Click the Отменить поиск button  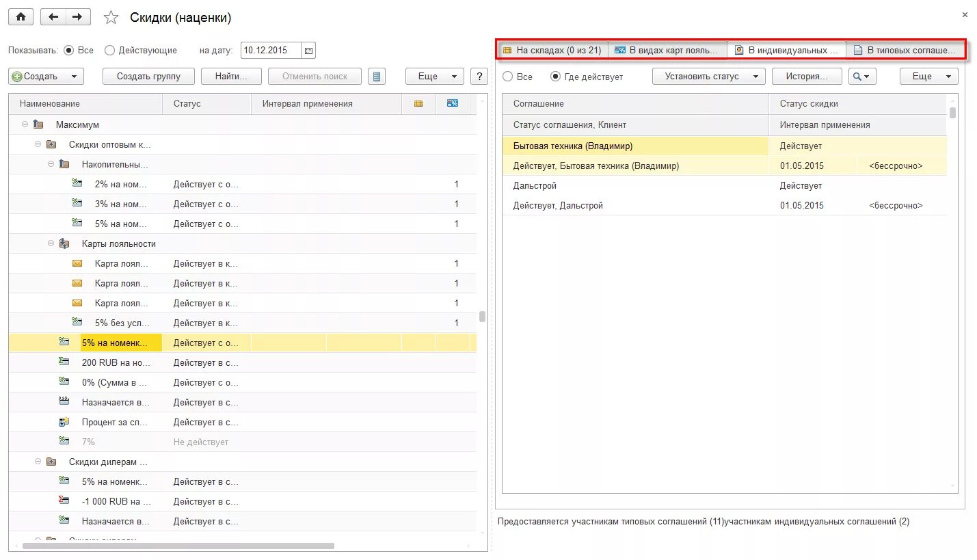click(x=314, y=77)
